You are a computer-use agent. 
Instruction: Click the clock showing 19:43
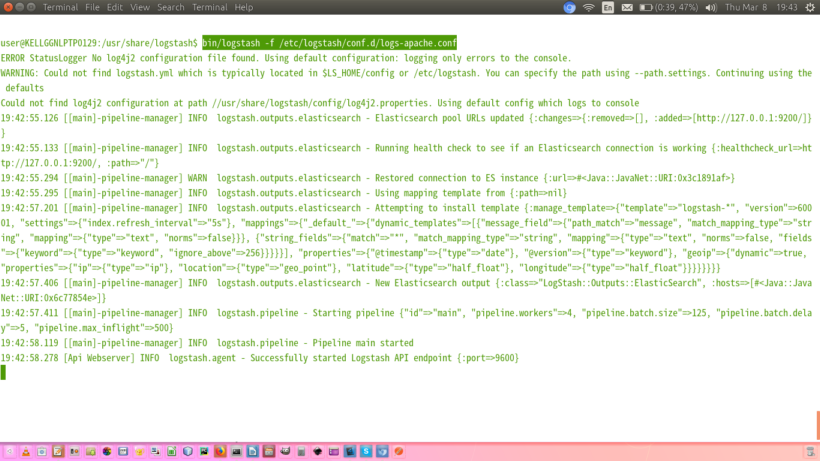pos(787,7)
